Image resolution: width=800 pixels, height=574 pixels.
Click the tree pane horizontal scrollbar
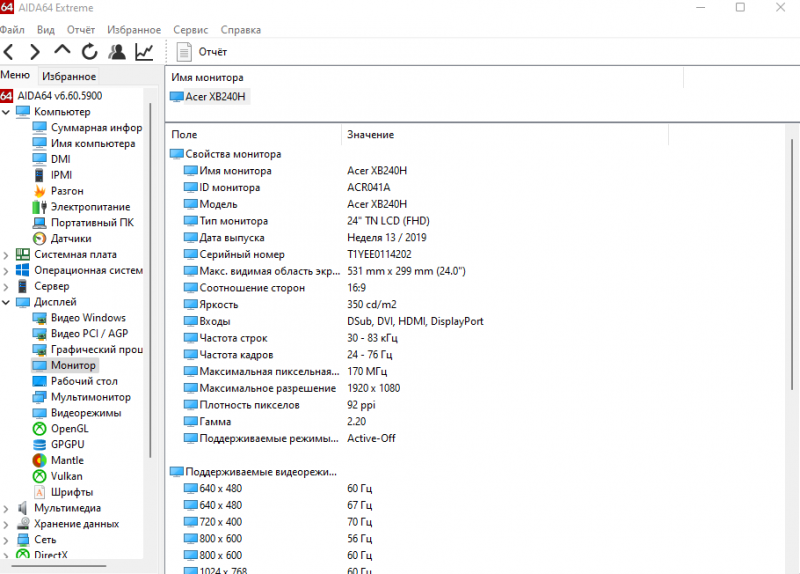[x=59, y=566]
